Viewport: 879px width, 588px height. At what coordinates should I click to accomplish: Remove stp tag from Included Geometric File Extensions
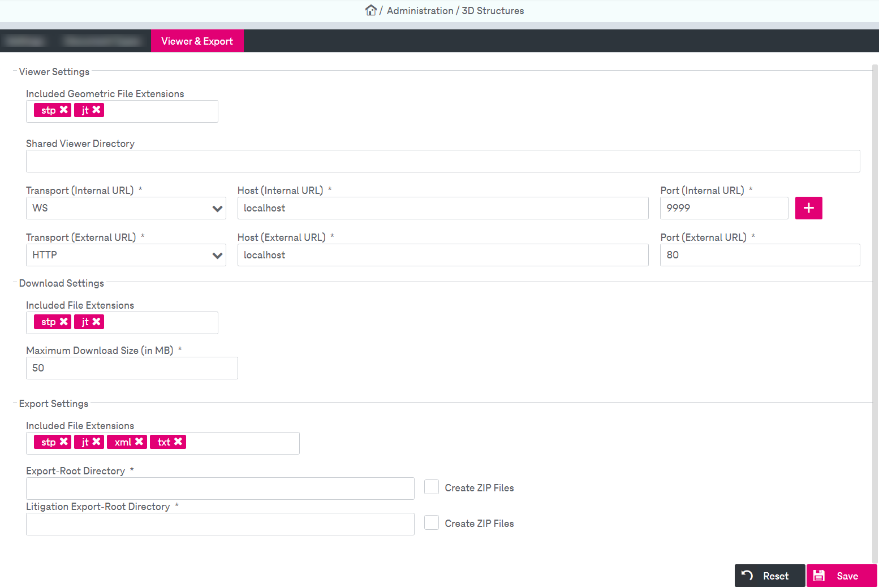point(64,110)
